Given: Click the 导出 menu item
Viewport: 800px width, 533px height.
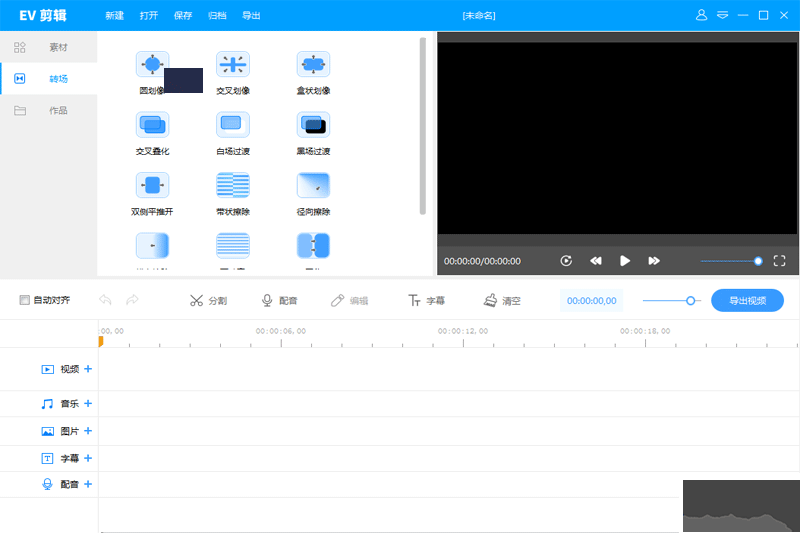Looking at the screenshot, I should tap(251, 16).
